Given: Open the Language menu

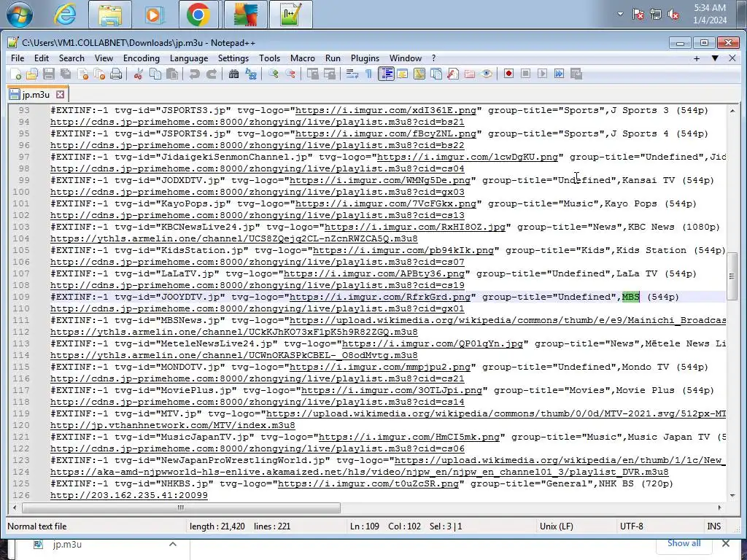Looking at the screenshot, I should click(x=189, y=58).
